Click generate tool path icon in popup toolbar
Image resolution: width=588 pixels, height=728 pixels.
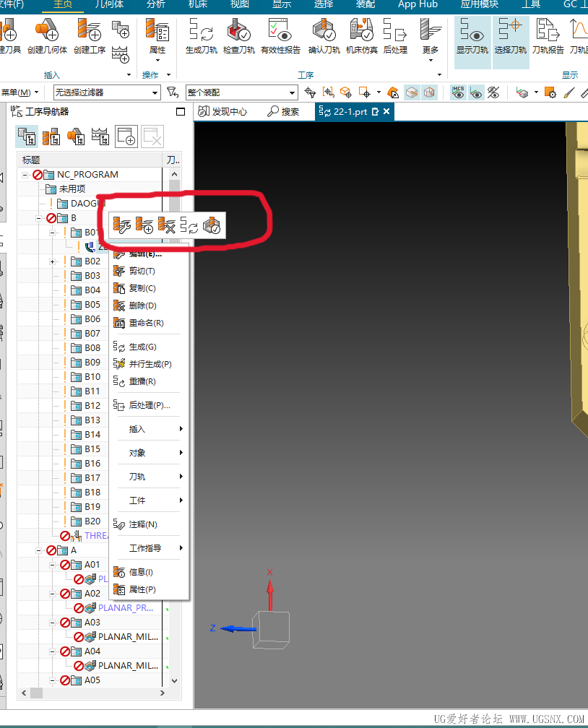(189, 225)
